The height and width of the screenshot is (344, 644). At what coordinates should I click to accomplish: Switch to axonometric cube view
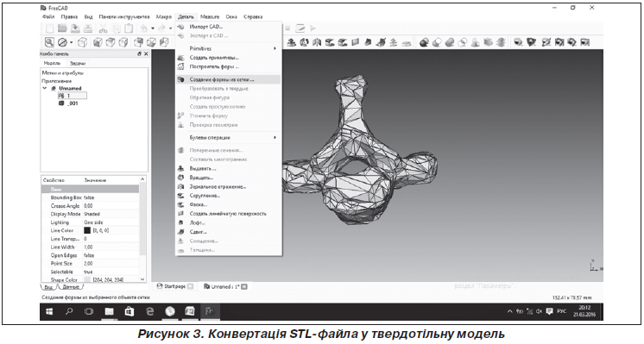tap(82, 42)
